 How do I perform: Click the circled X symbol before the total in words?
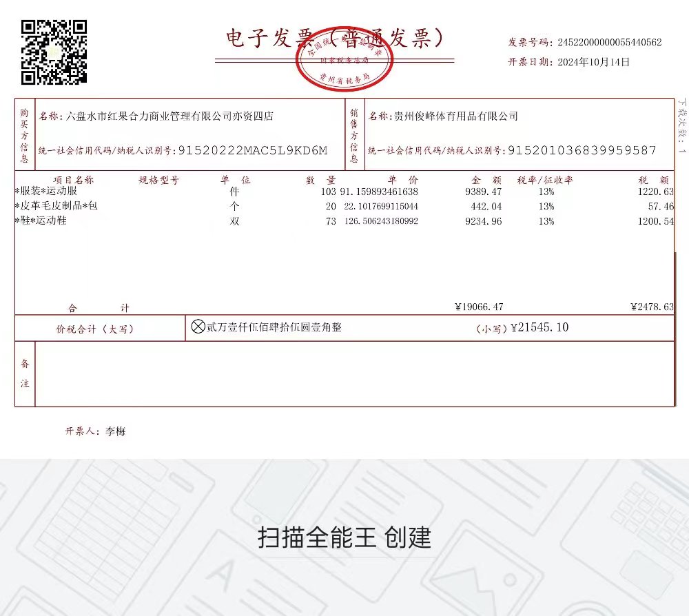[x=198, y=327]
